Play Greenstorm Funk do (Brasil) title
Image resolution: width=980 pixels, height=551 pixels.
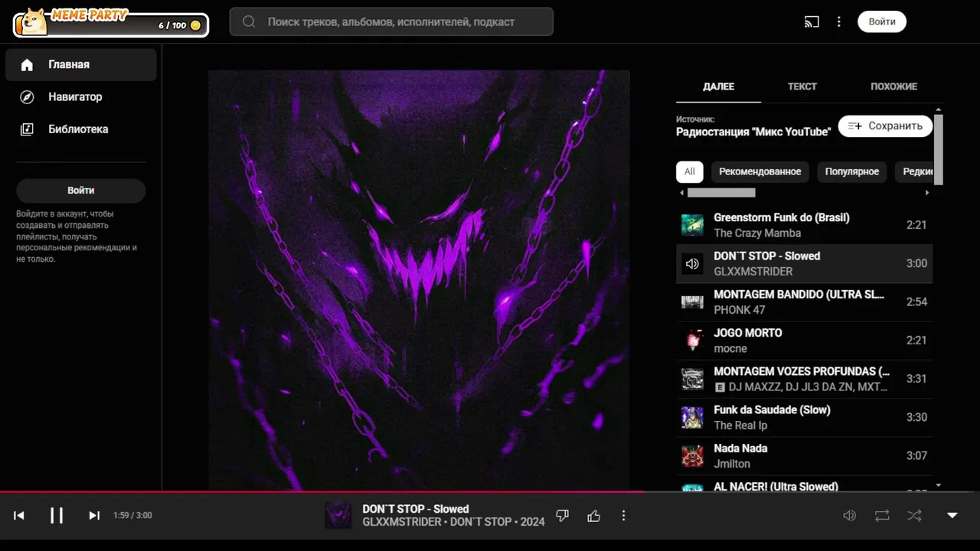click(781, 217)
